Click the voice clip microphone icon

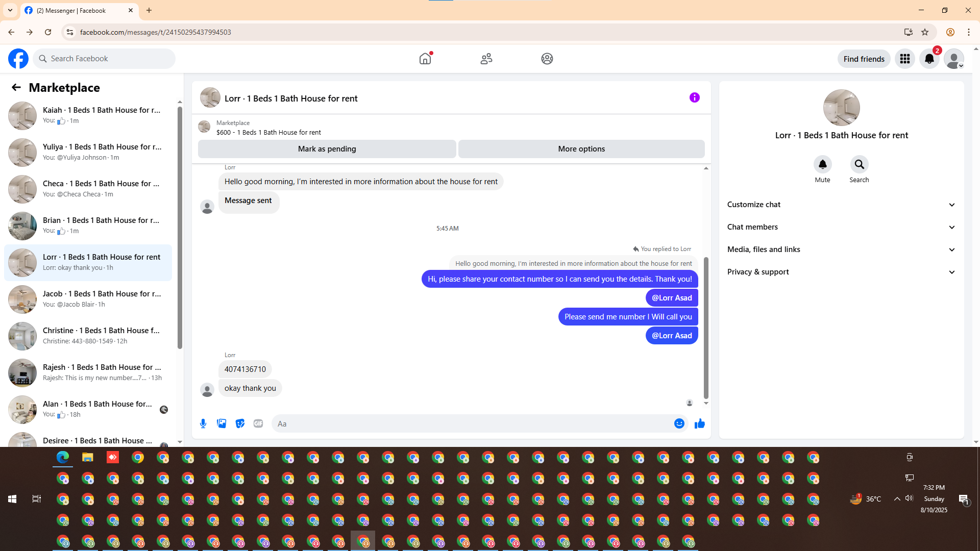click(x=203, y=423)
